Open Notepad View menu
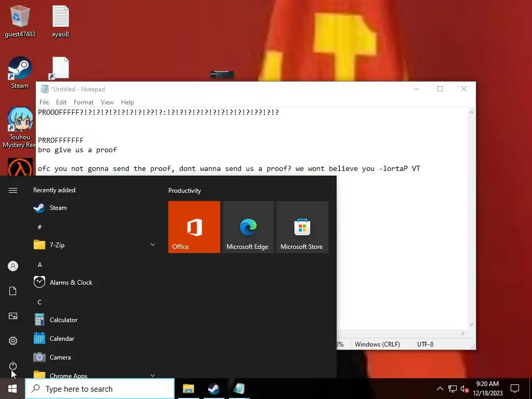 [x=107, y=102]
